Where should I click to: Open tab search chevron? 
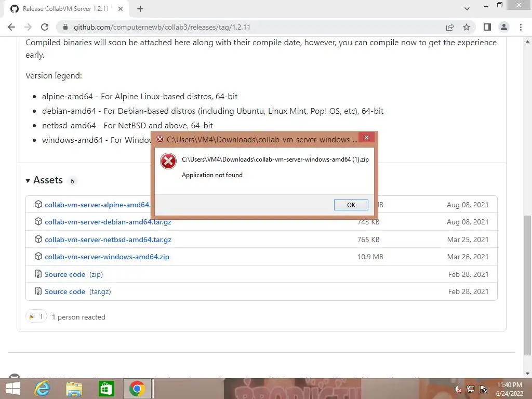click(467, 9)
